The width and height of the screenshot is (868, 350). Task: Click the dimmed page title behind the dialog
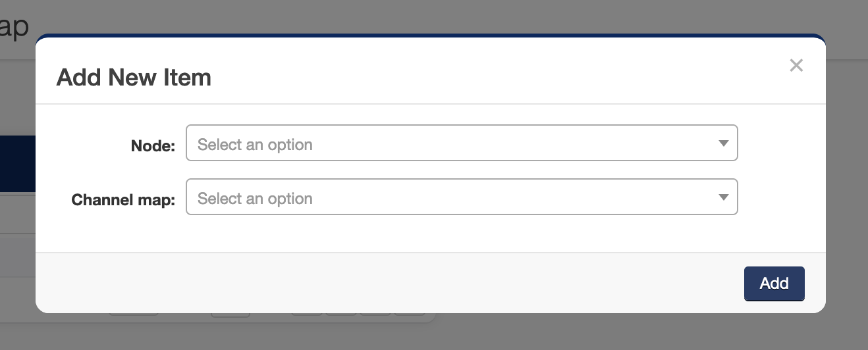tap(13, 26)
